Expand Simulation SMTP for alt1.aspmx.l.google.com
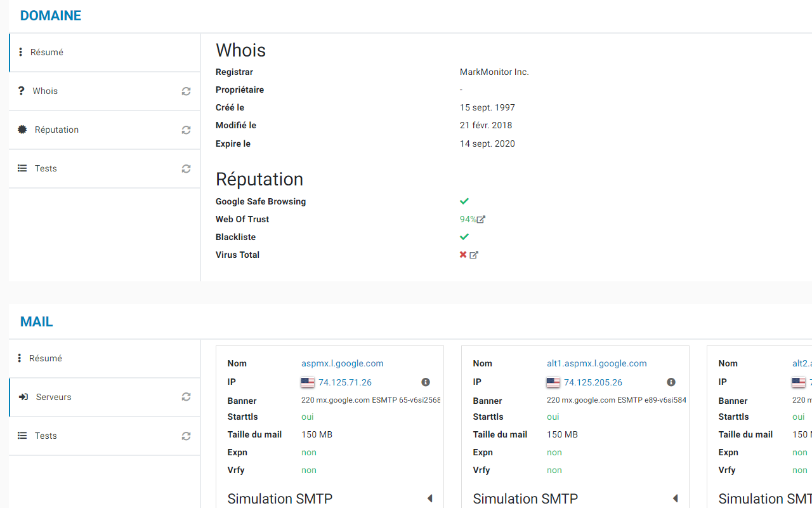 tap(675, 498)
